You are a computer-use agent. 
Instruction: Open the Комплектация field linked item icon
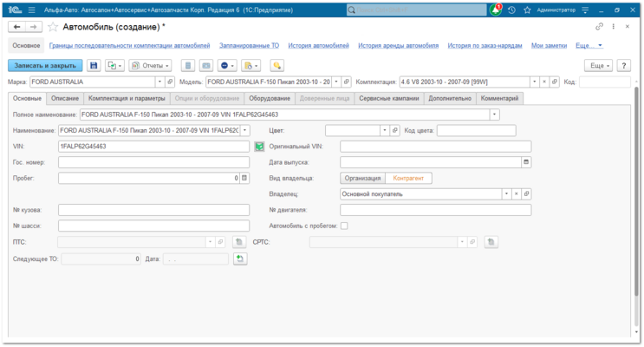coord(555,82)
